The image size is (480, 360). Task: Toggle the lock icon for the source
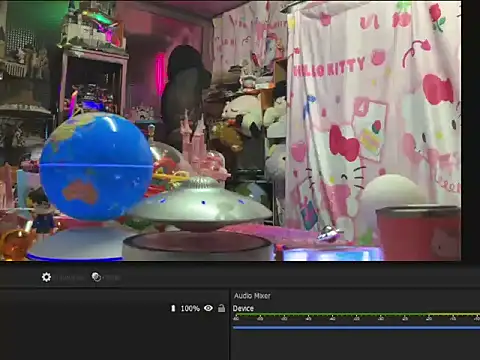(x=221, y=308)
